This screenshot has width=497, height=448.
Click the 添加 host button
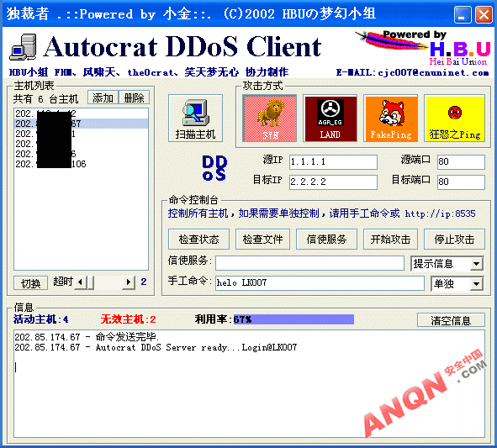click(x=103, y=98)
